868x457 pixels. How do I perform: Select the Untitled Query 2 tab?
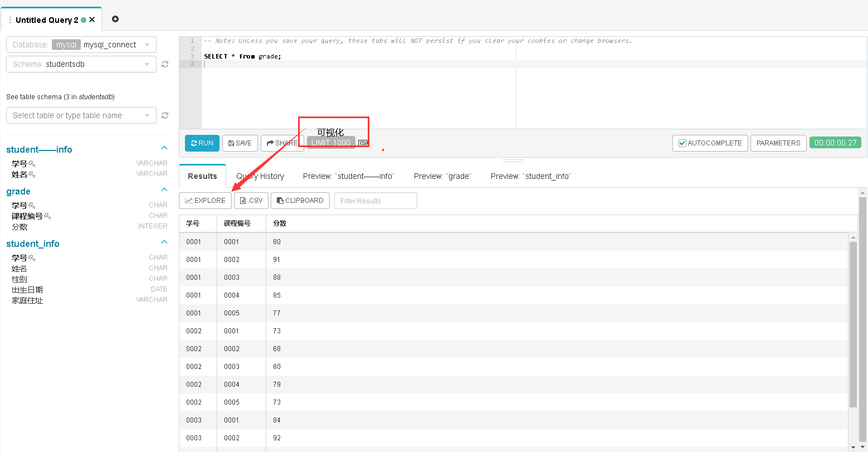point(47,20)
